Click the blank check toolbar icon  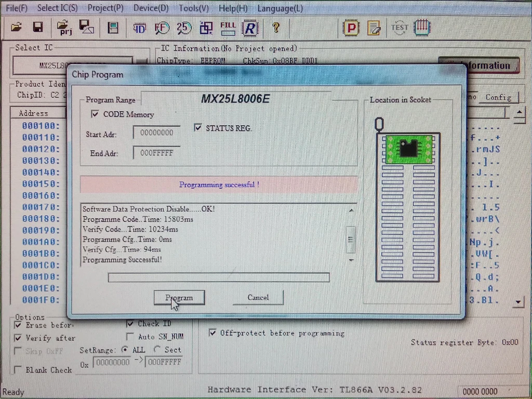point(206,28)
